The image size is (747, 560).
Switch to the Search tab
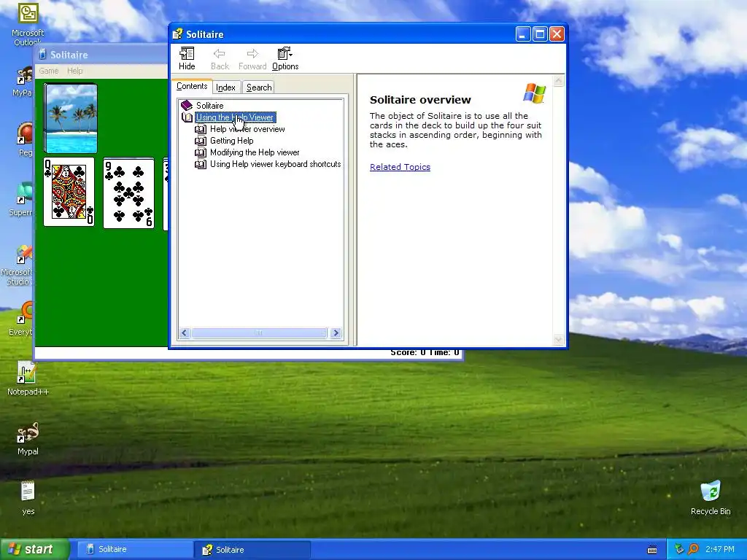pyautogui.click(x=259, y=87)
